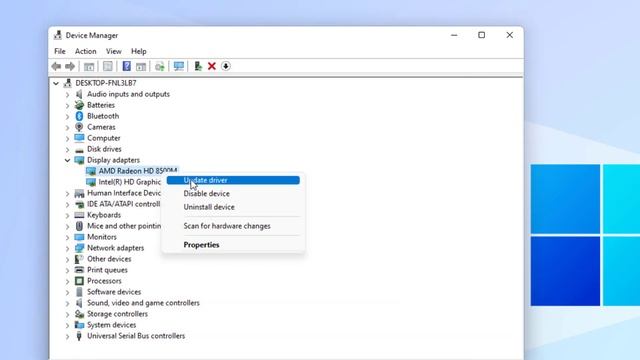
Task: Click the printer icon beside Print queues
Action: click(79, 270)
